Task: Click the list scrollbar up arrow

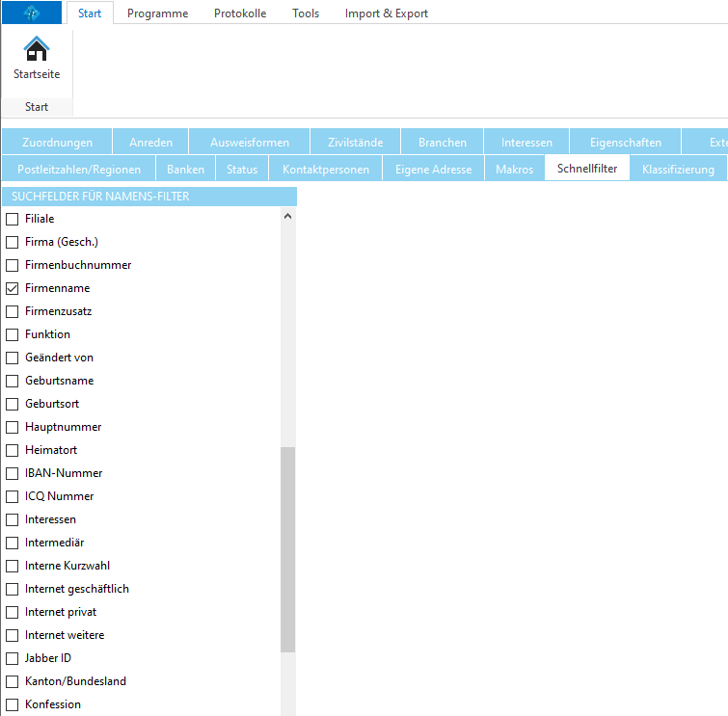Action: point(287,217)
